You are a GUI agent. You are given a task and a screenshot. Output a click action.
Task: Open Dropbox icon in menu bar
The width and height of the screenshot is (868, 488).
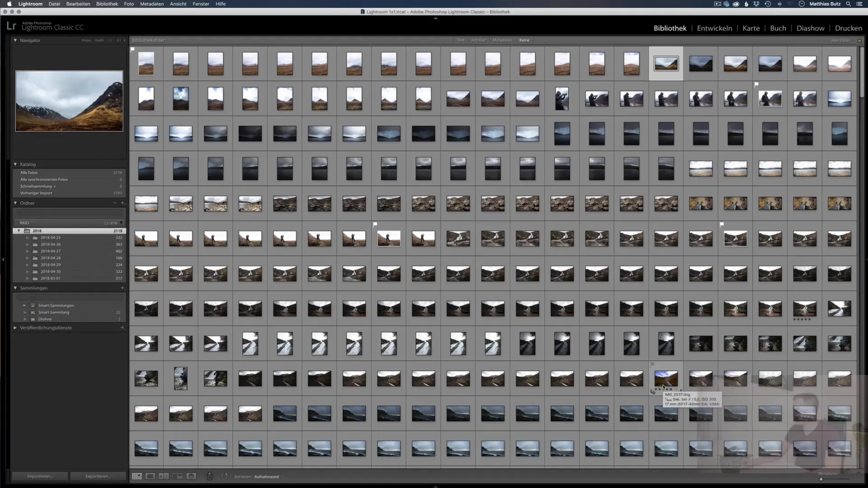pos(756,4)
